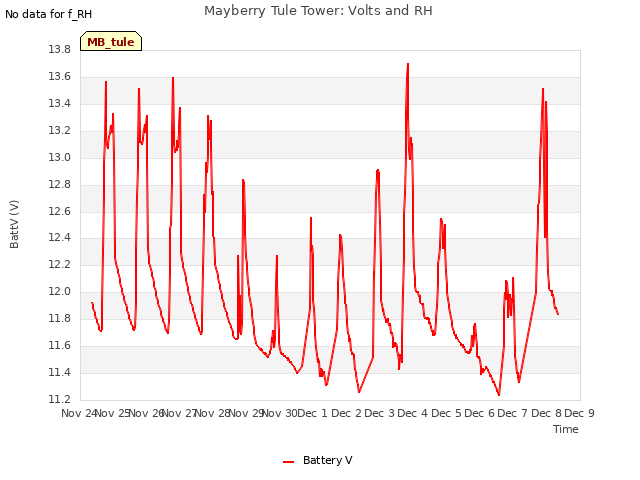The height and width of the screenshot is (480, 640).
Task: Click the Dec 9 x-axis date label
Action: pos(580,413)
